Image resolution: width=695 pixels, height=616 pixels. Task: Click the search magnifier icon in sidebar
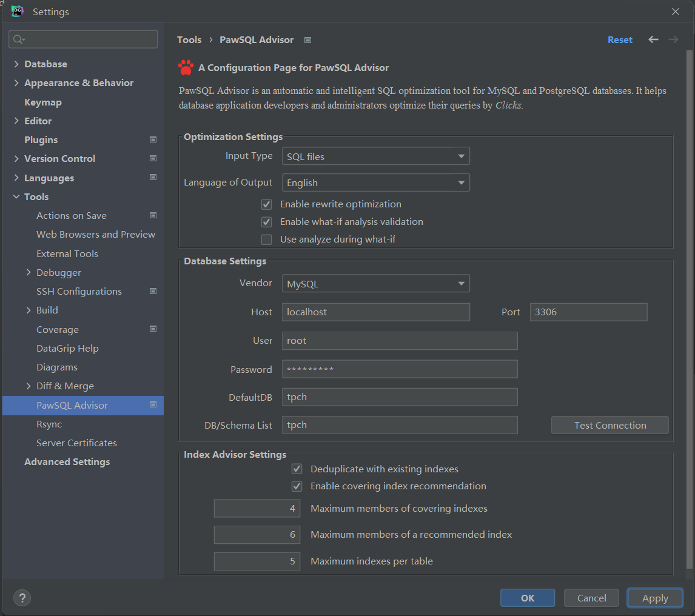point(18,39)
